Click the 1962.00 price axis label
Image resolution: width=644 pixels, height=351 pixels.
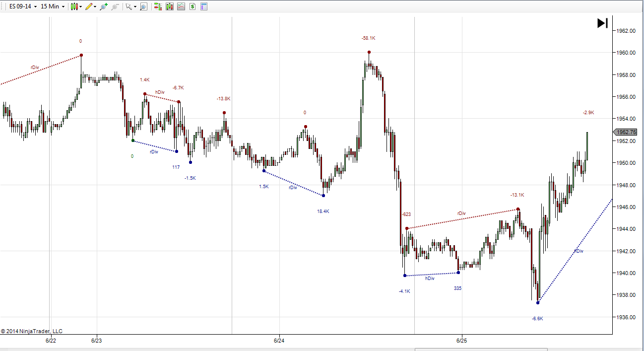[x=625, y=31]
